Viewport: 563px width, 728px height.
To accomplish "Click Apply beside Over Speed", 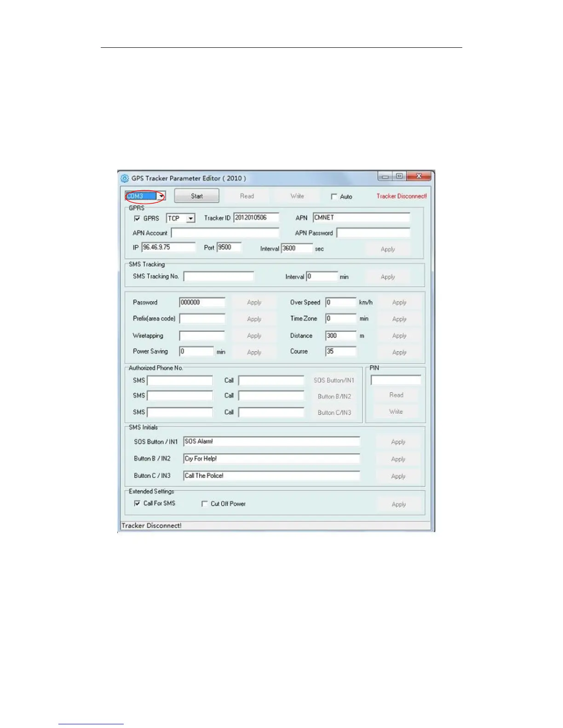I will 399,302.
